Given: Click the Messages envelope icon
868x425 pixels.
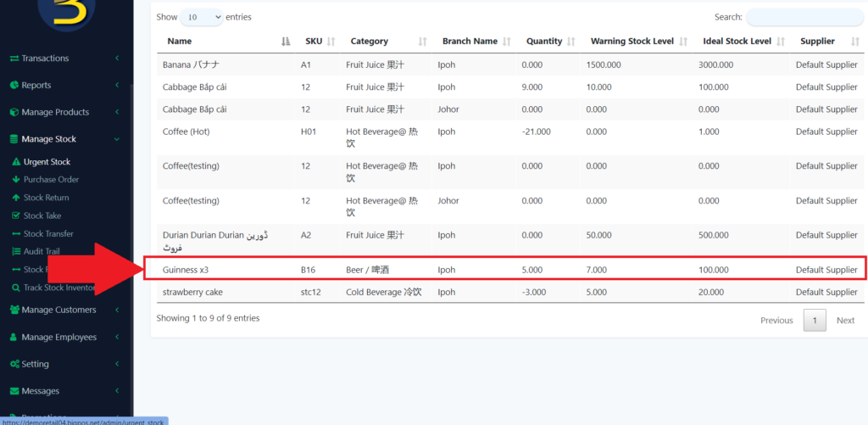Looking at the screenshot, I should tap(14, 392).
